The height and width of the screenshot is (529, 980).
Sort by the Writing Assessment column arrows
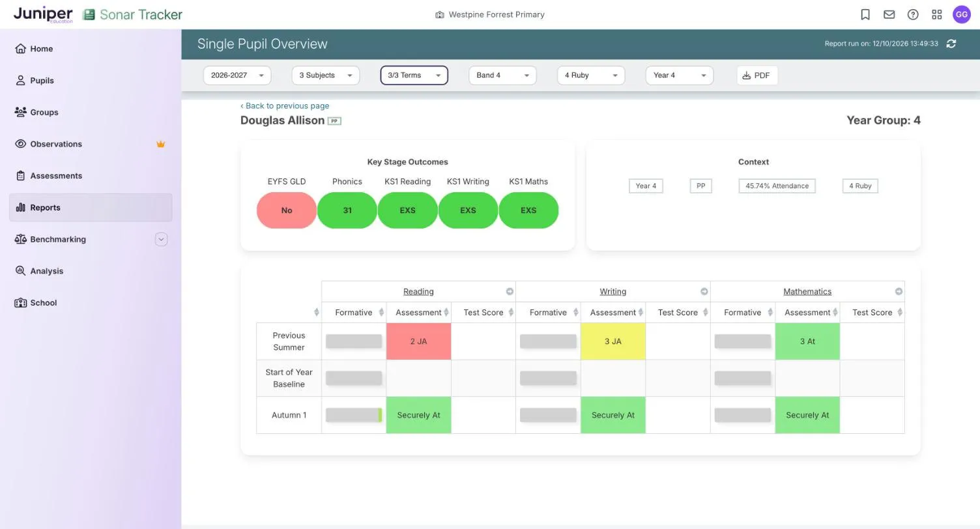[x=641, y=313]
